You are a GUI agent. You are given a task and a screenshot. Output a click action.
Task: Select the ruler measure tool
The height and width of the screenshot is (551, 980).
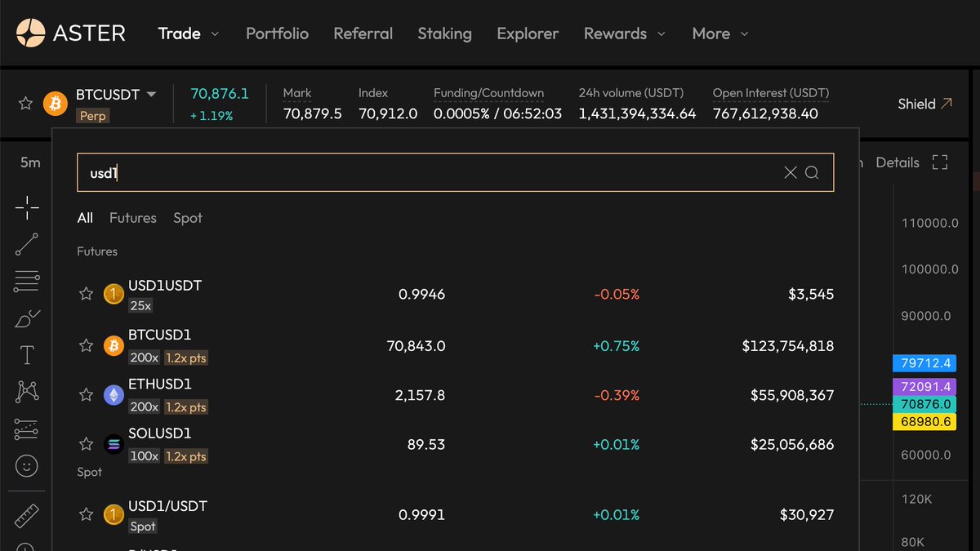click(27, 516)
